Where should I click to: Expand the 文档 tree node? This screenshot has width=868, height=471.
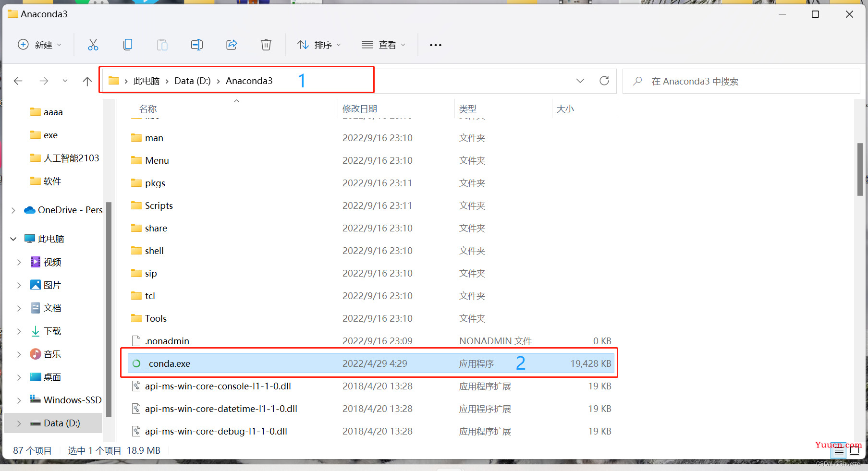19,308
